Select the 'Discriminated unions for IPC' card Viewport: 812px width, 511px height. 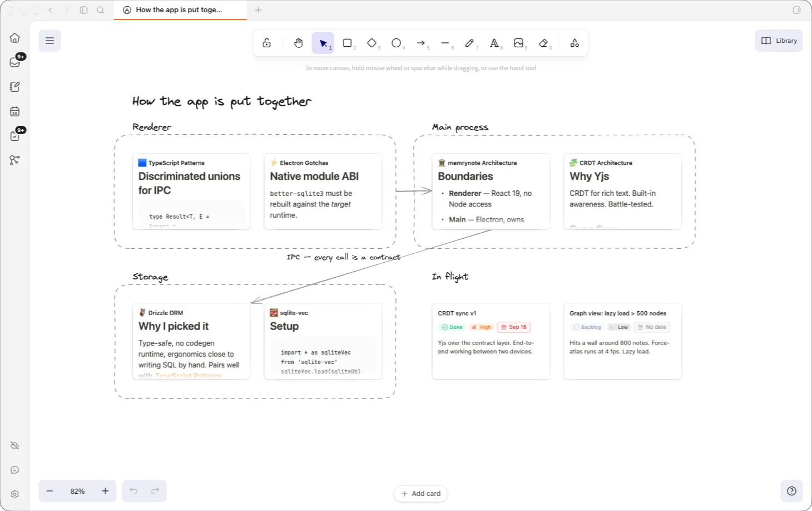(191, 191)
